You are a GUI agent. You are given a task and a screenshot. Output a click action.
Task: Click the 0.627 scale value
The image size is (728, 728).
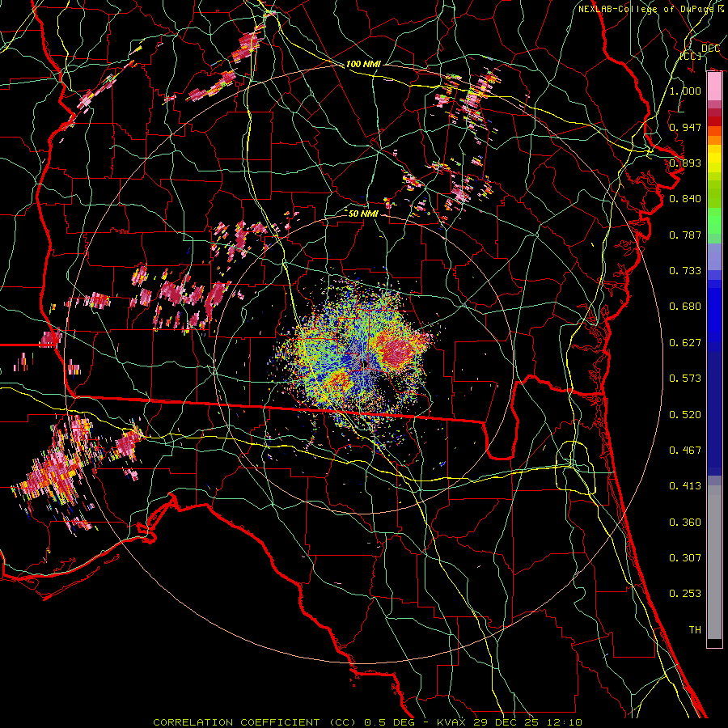pyautogui.click(x=685, y=342)
